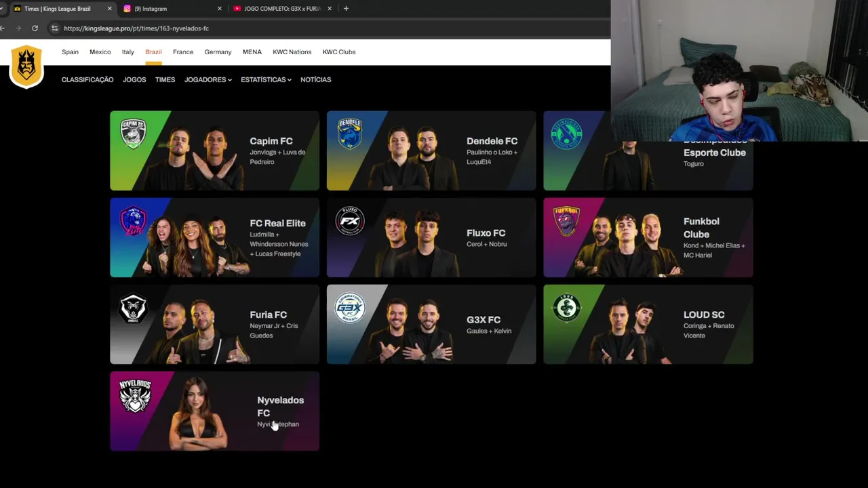
Task: Open the JOGOS menu item
Action: tap(134, 80)
